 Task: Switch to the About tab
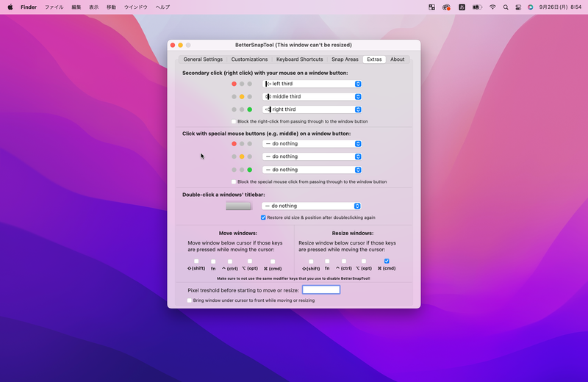point(397,60)
